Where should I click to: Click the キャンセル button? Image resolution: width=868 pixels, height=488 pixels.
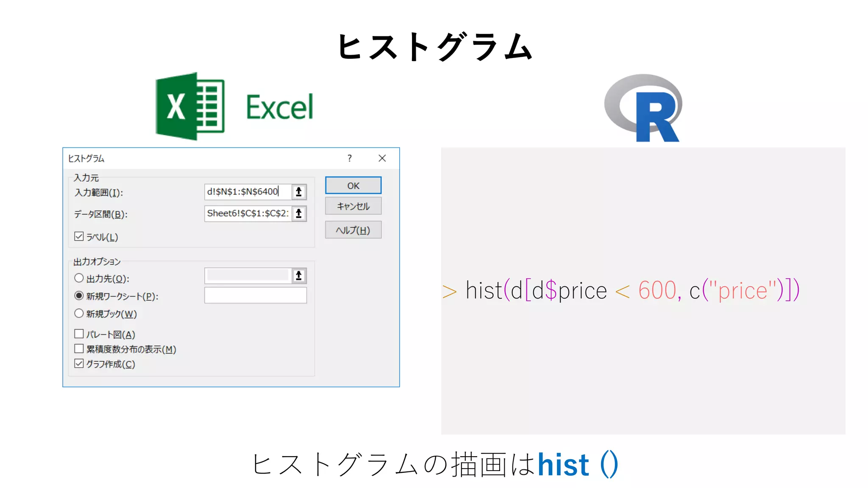click(353, 206)
